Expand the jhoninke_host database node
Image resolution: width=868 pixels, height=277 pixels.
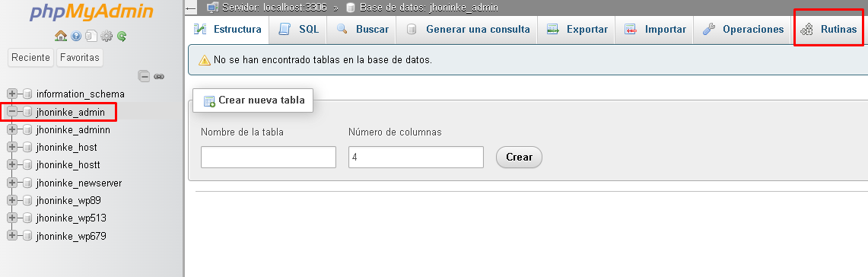point(12,148)
